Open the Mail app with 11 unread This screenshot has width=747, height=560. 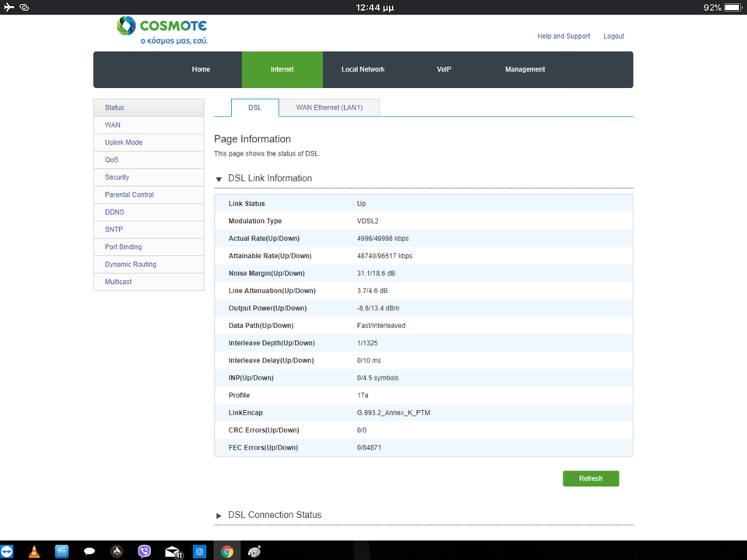point(174,552)
